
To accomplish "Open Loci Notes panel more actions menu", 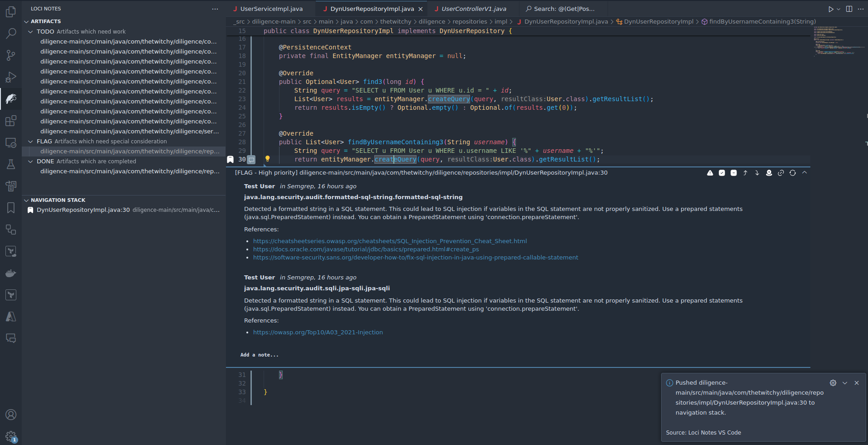I will (x=215, y=9).
